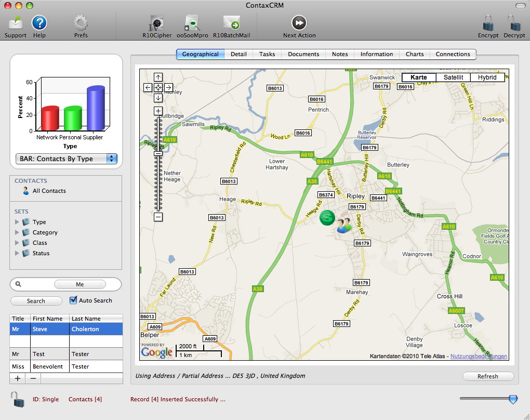Image resolution: width=530 pixels, height=420 pixels.
Task: Launch the ooSooMpro tool
Action: (x=192, y=23)
